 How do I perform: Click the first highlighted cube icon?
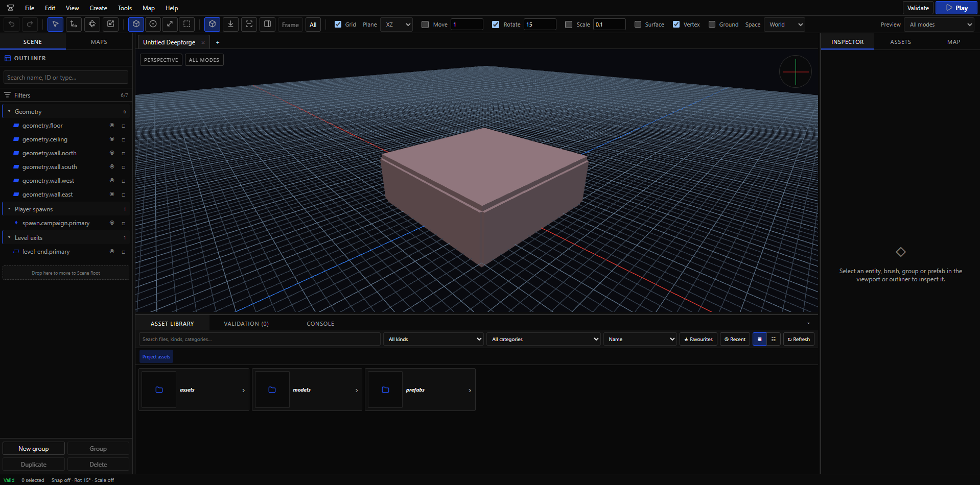pyautogui.click(x=136, y=24)
